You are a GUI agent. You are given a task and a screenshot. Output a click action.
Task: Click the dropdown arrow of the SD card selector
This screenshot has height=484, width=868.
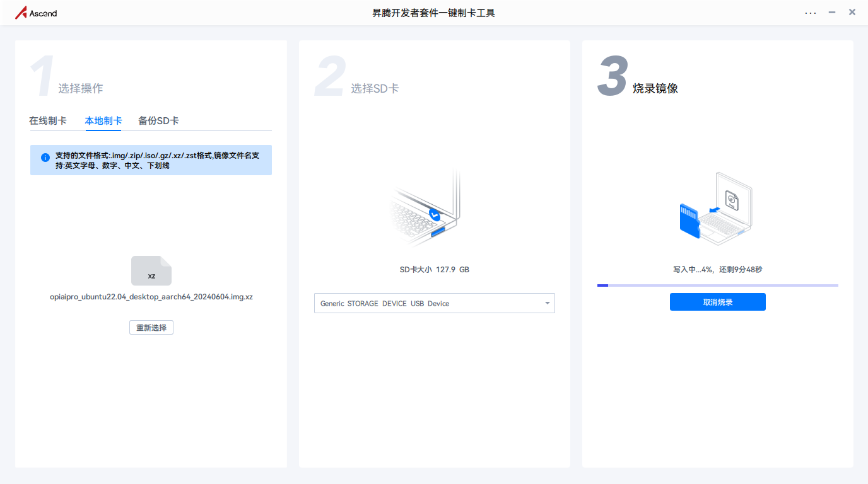[547, 303]
